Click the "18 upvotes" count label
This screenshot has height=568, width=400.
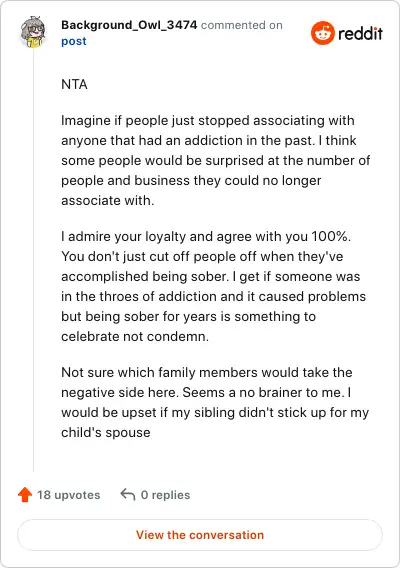[68, 495]
